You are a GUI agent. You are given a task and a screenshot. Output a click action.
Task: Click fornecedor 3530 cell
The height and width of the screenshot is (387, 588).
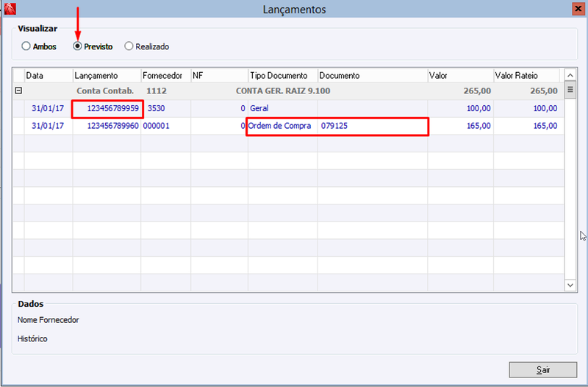[x=166, y=108]
